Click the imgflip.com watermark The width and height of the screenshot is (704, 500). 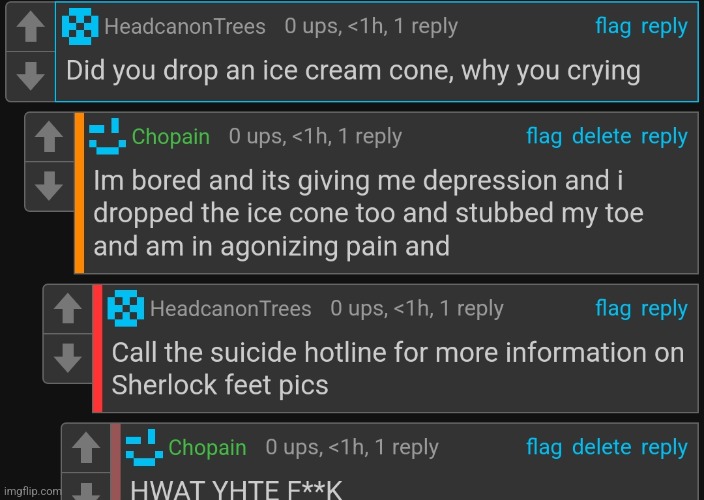click(x=32, y=491)
